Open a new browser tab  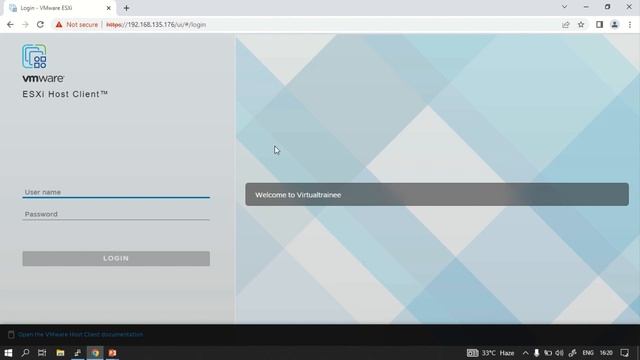point(126,8)
